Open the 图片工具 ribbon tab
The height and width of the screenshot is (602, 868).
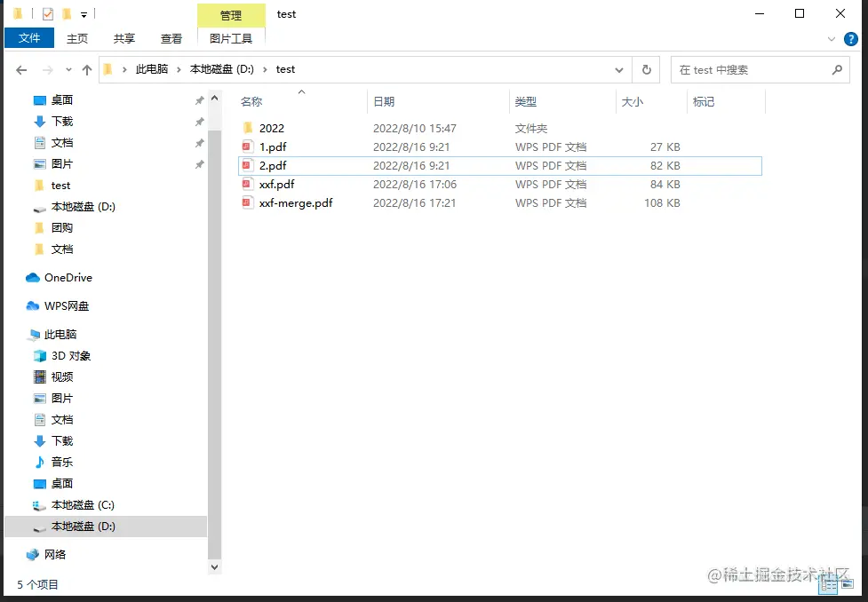231,39
